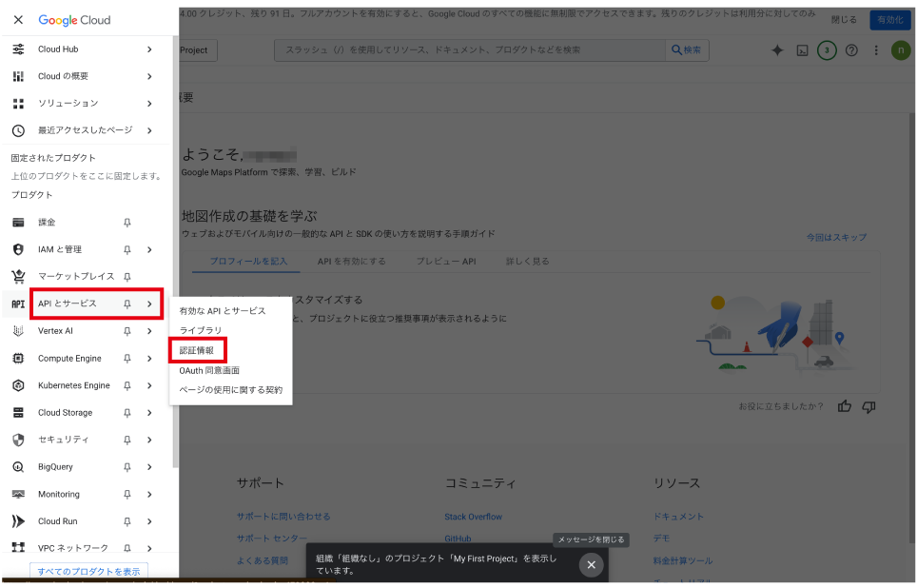Viewport: 917px width, 588px height.
Task: Click the thumbs down feedback icon
Action: (868, 406)
